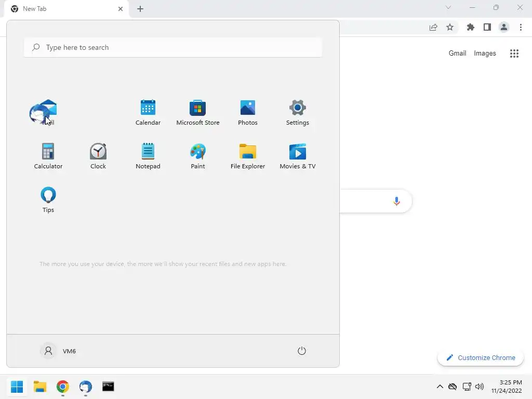Open the Google apps grid

[x=514, y=54]
